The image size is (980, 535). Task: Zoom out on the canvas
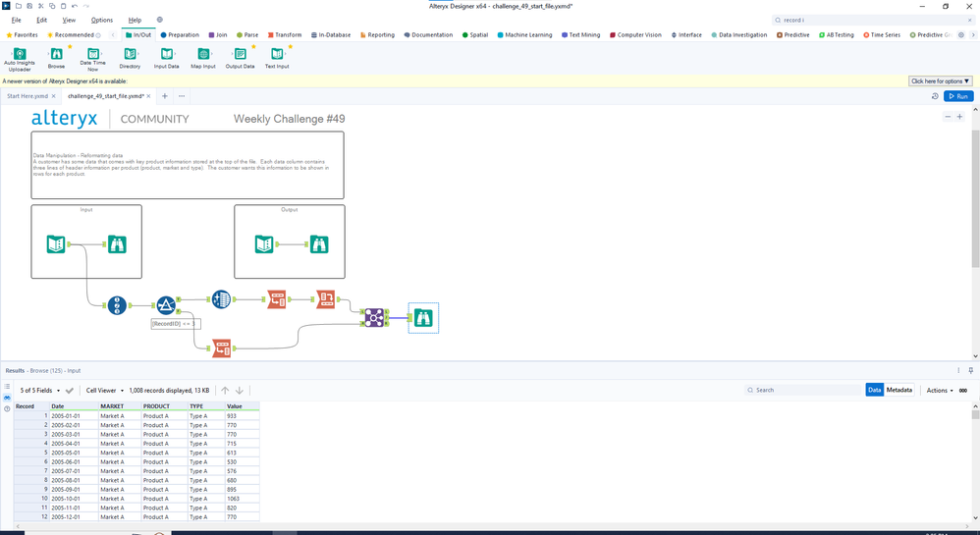click(948, 117)
